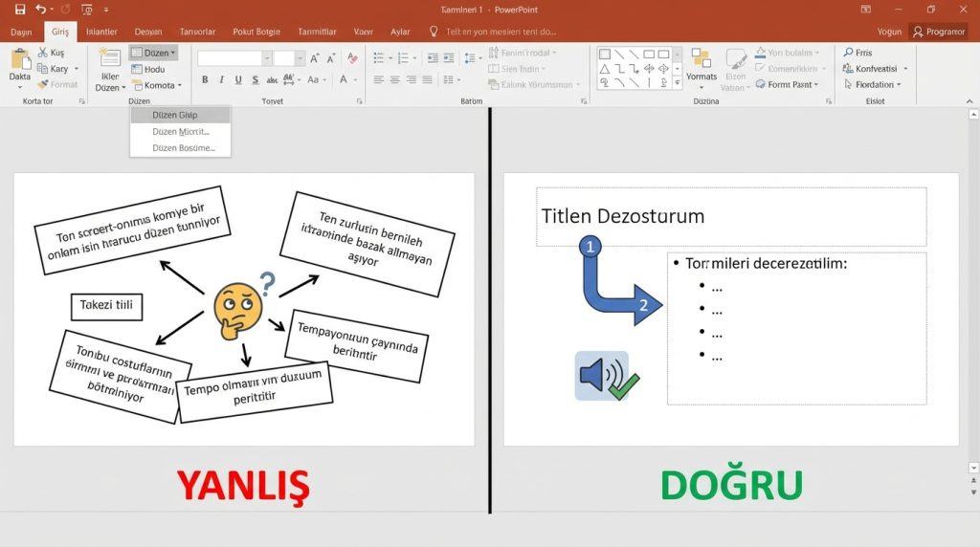Screen dimensions: 980x547
Task: Select the first rectangle shape in the gallery
Action: [x=605, y=55]
